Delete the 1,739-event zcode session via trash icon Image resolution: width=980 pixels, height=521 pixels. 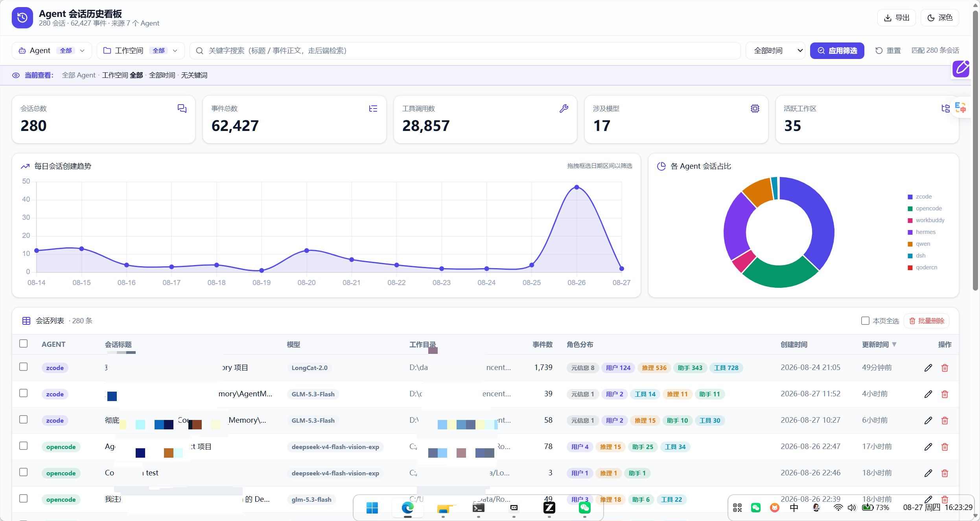pos(945,368)
